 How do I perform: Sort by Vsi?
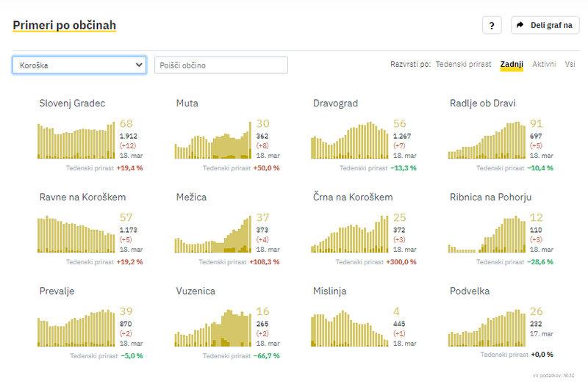570,65
